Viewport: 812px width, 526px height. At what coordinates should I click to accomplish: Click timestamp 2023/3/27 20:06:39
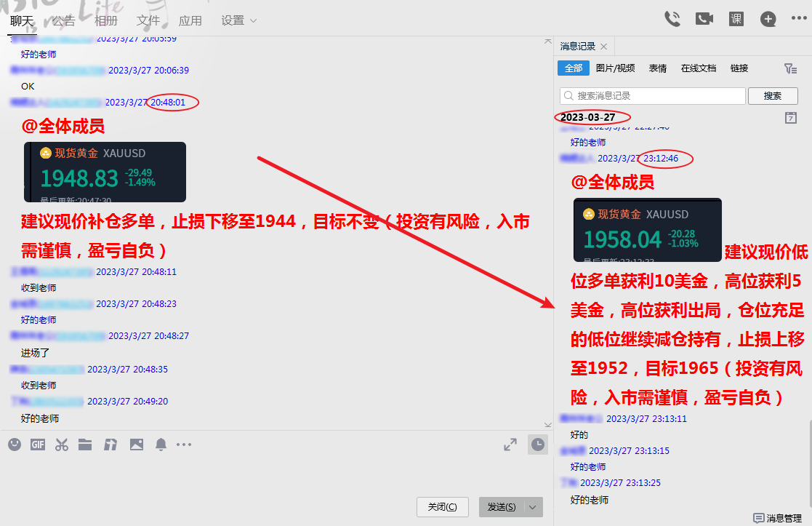148,71
